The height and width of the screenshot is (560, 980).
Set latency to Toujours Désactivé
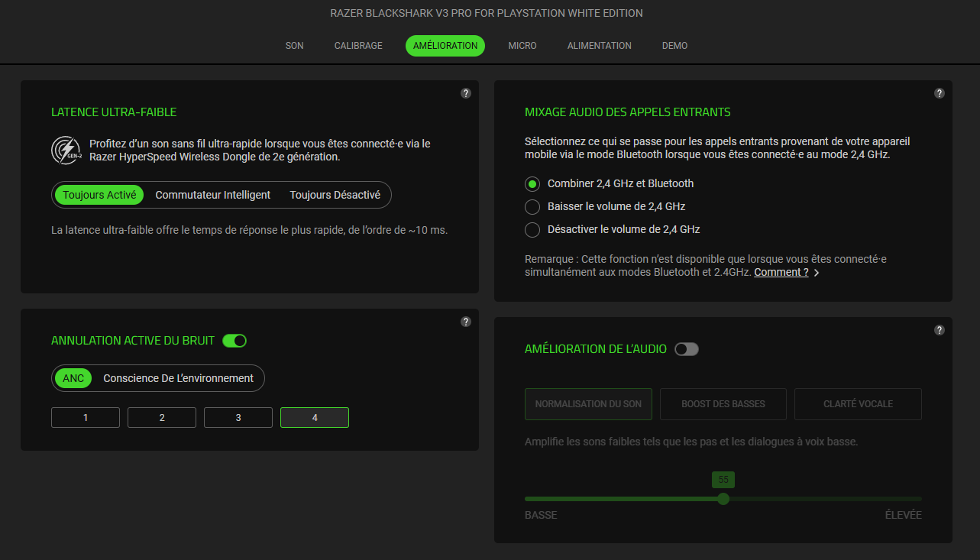point(335,195)
